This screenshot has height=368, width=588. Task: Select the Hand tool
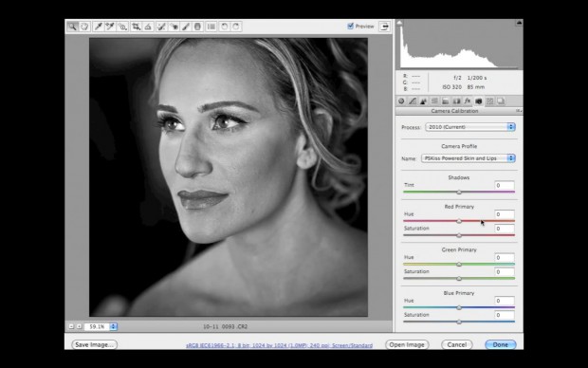tap(84, 27)
